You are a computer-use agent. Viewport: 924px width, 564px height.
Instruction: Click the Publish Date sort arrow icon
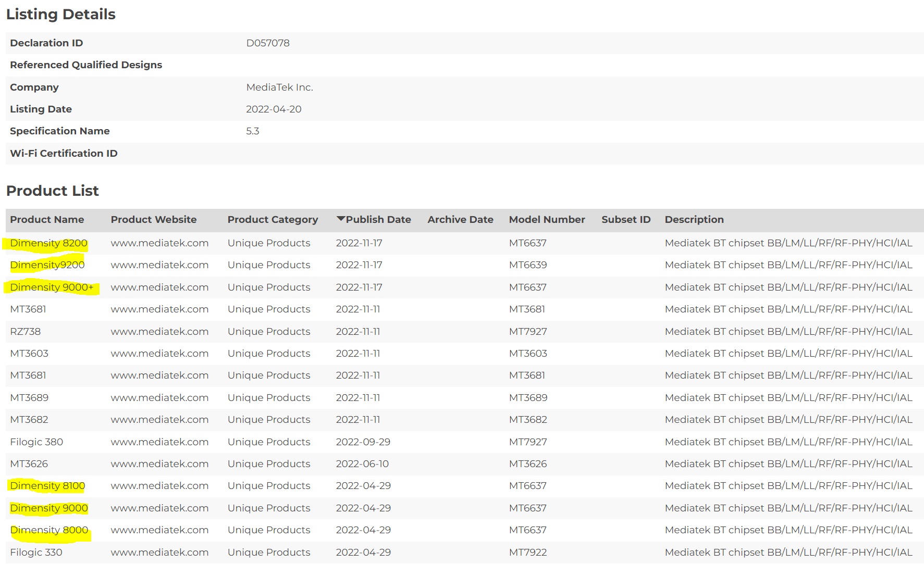click(x=341, y=219)
